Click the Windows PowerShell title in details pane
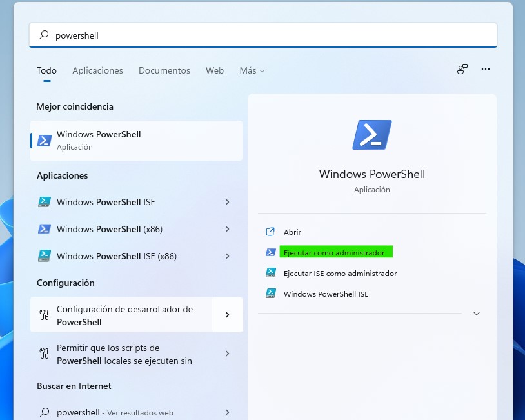 click(x=372, y=174)
